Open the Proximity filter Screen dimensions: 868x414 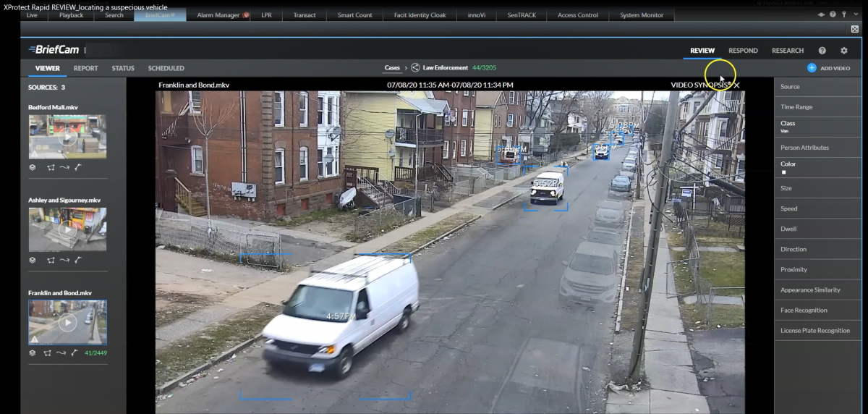[x=818, y=269]
